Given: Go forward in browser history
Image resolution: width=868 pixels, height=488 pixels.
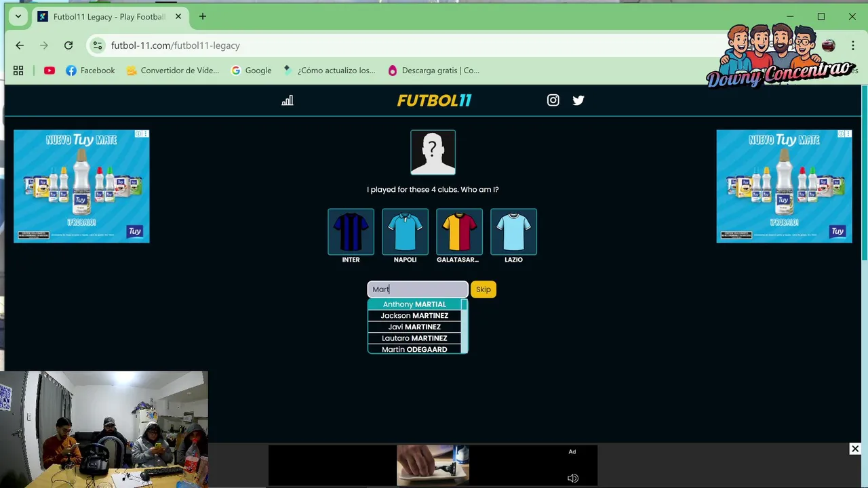Looking at the screenshot, I should (44, 45).
